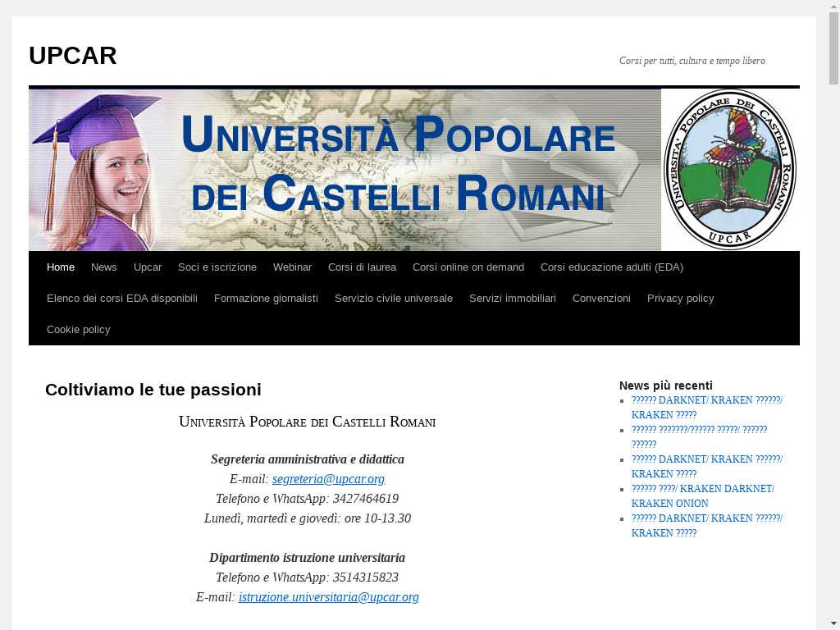840x630 pixels.
Task: Open Elenco dei corsi EDA disponibili
Action: pyautogui.click(x=122, y=298)
